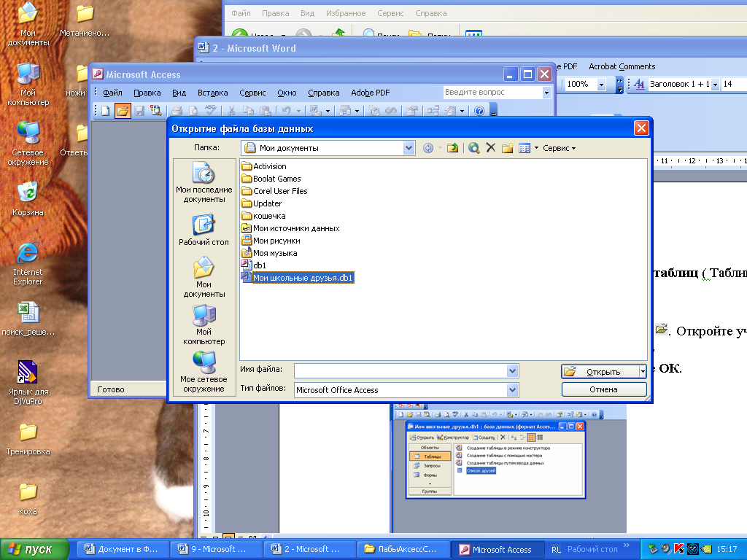Select the Activision folder
This screenshot has width=747, height=560.
click(x=263, y=166)
